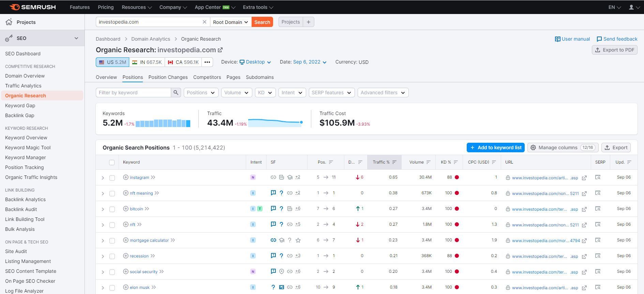The width and height of the screenshot is (644, 294).
Task: Open external link icon beside investopedia.com title
Action: click(x=220, y=50)
